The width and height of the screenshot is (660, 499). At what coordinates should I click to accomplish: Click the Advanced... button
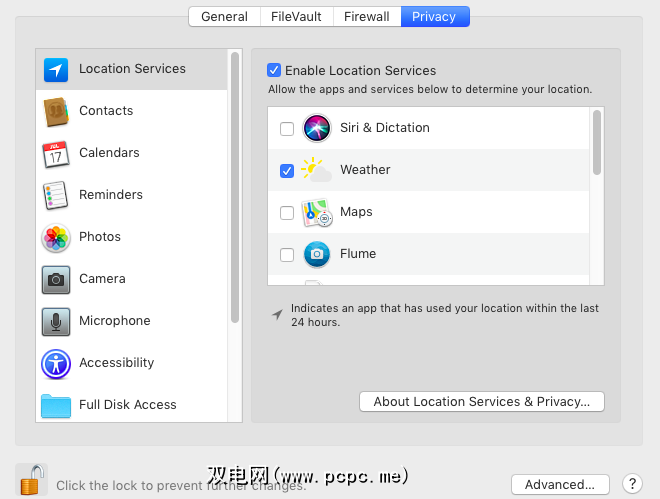[x=560, y=484]
